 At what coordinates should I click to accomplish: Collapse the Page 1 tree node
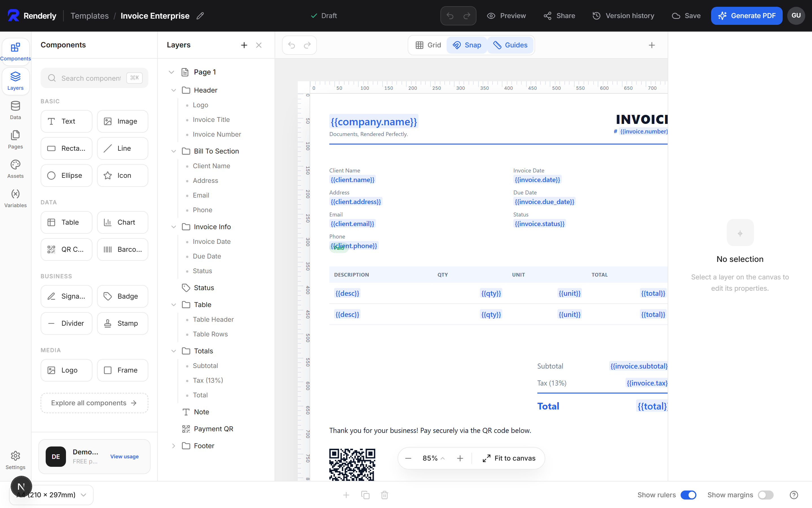pyautogui.click(x=171, y=72)
